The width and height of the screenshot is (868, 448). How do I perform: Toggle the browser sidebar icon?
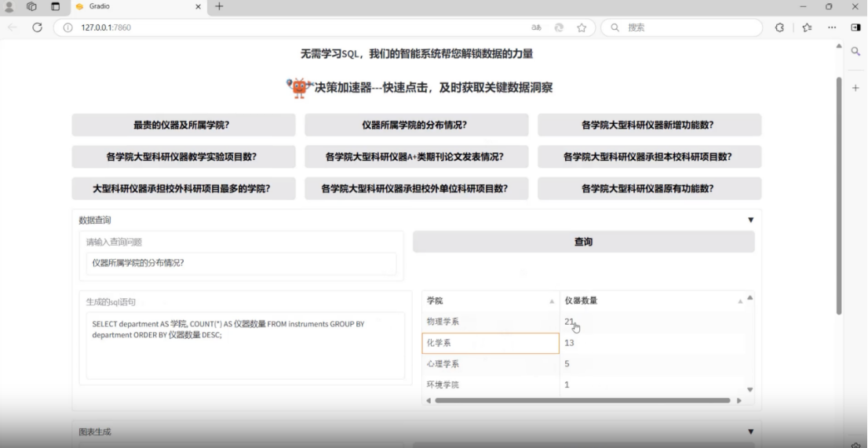855,27
